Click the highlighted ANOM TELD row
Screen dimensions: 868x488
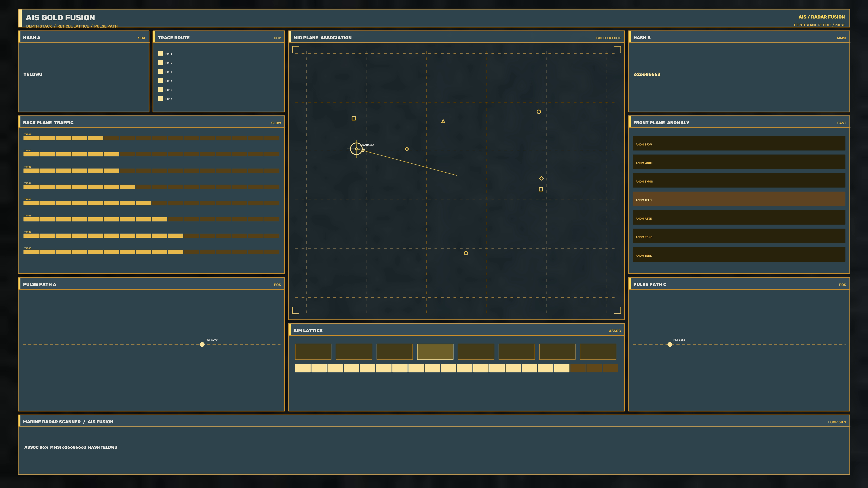tap(739, 199)
